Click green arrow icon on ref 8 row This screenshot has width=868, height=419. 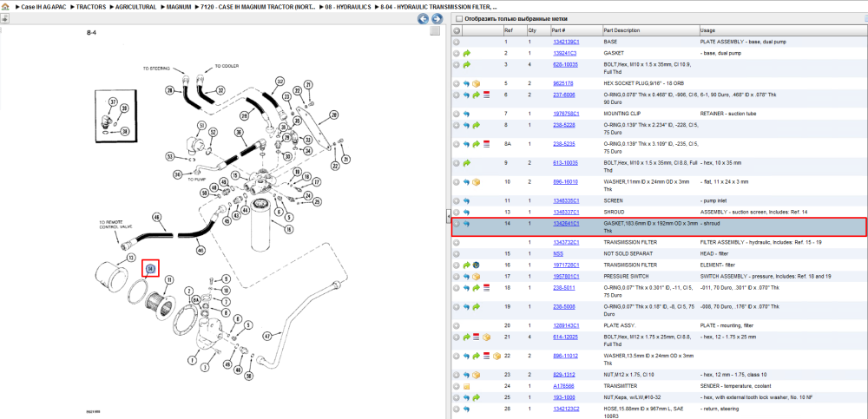[476, 126]
